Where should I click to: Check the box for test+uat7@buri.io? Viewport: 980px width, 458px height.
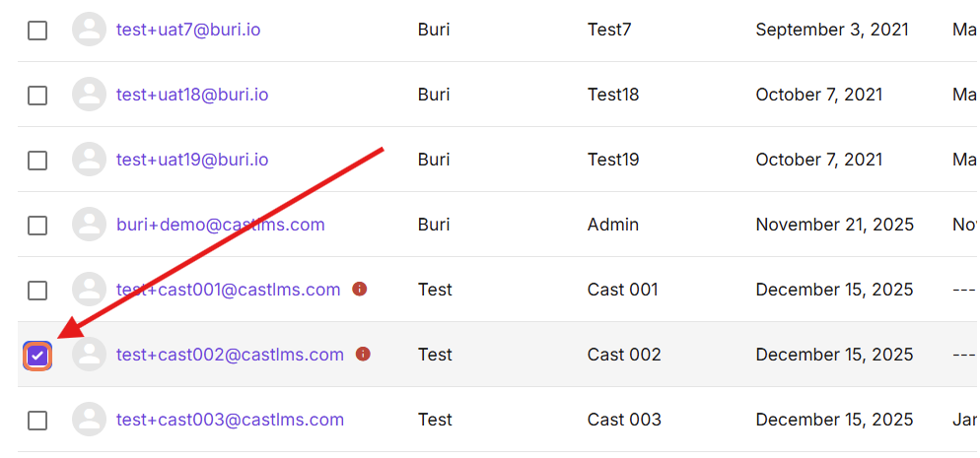pyautogui.click(x=37, y=30)
